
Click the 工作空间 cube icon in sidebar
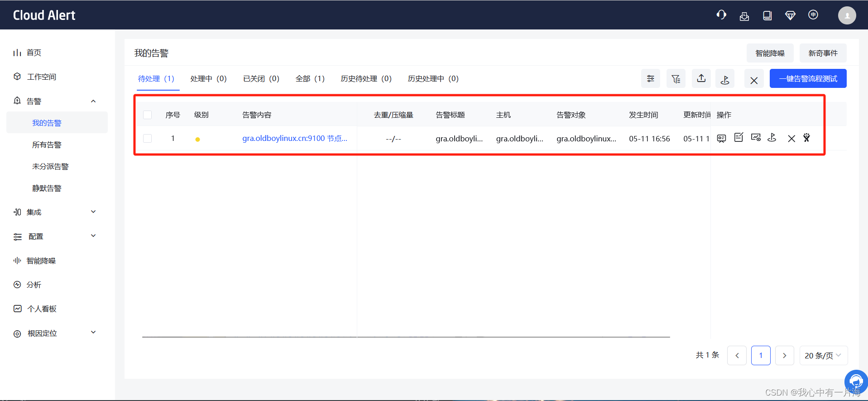[17, 77]
